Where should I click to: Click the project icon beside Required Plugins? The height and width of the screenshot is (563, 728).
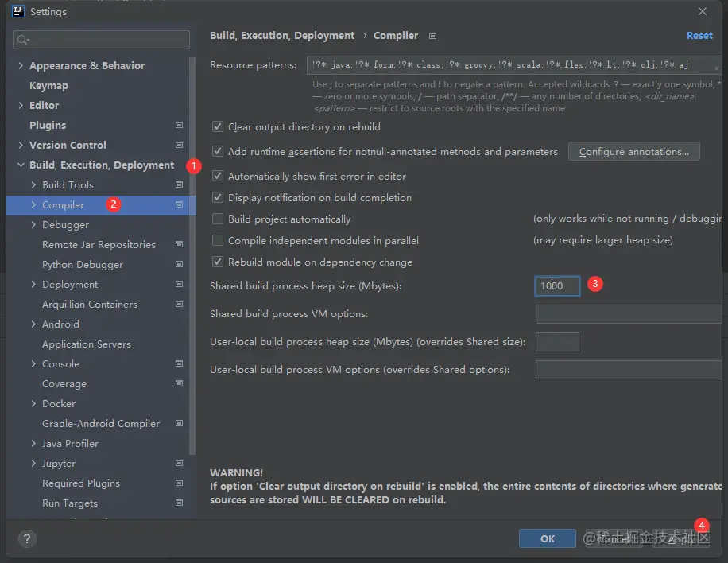179,483
